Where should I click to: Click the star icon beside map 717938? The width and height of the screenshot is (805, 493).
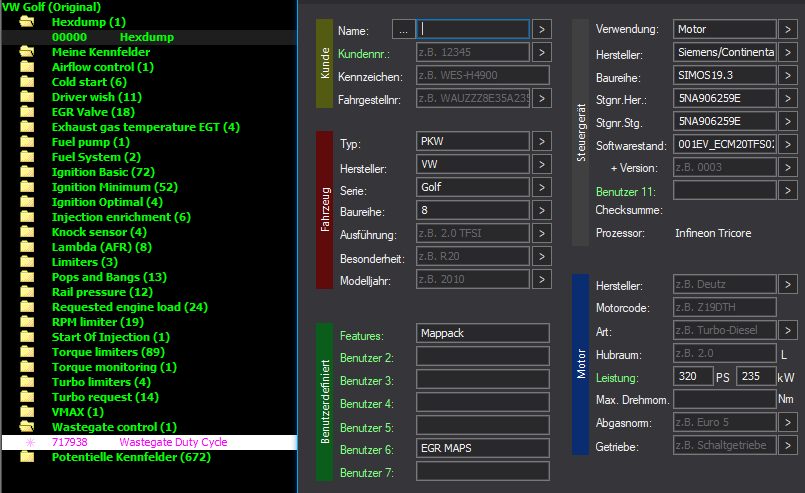[x=30, y=442]
